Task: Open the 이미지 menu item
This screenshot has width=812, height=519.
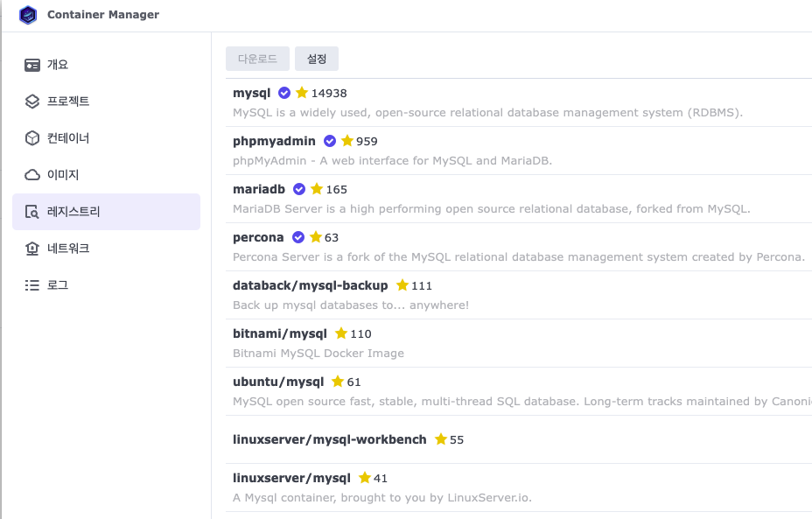Action: coord(106,175)
